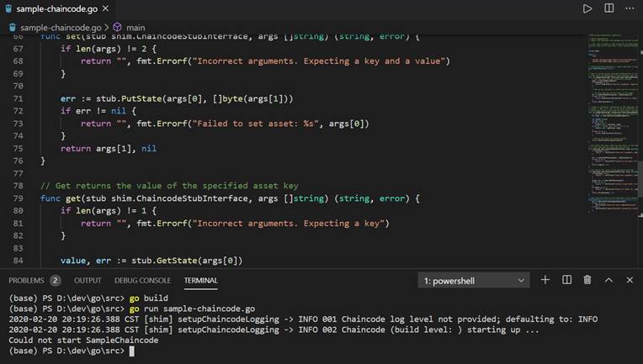Open the editor More Actions menu
The width and height of the screenshot is (643, 364).
point(630,8)
